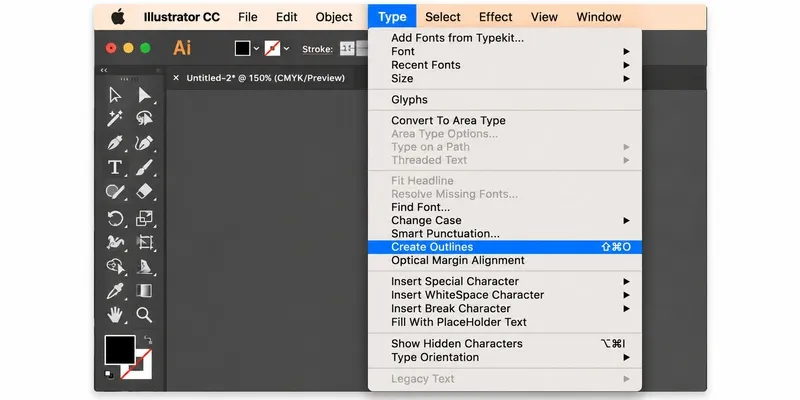Pick the Rotate tool
Viewport: 800px width, 400px height.
pos(115,219)
